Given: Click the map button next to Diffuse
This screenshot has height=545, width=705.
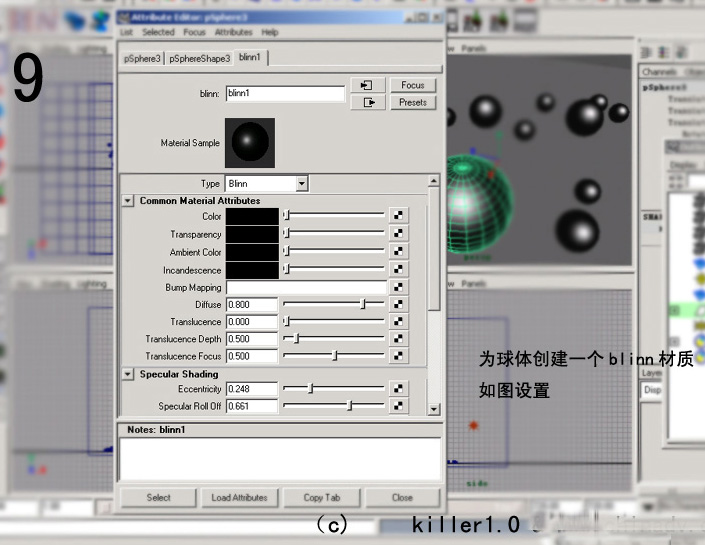Looking at the screenshot, I should [398, 304].
